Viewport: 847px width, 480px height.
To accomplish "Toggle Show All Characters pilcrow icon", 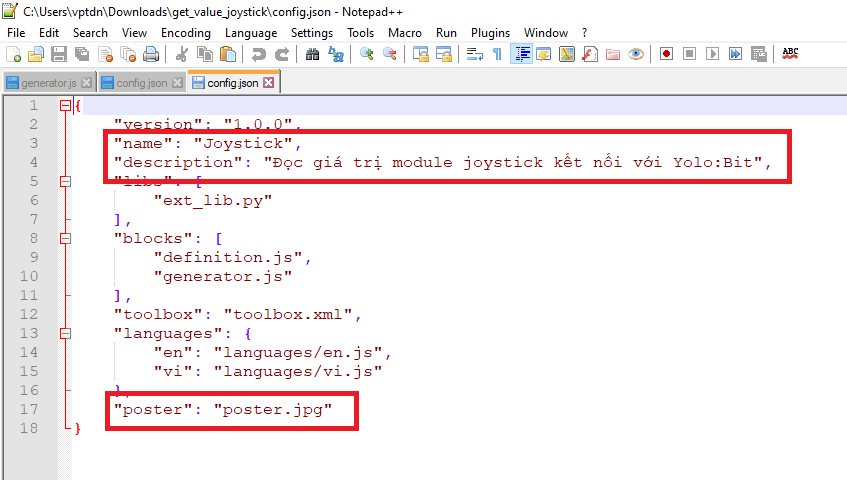I will point(498,54).
